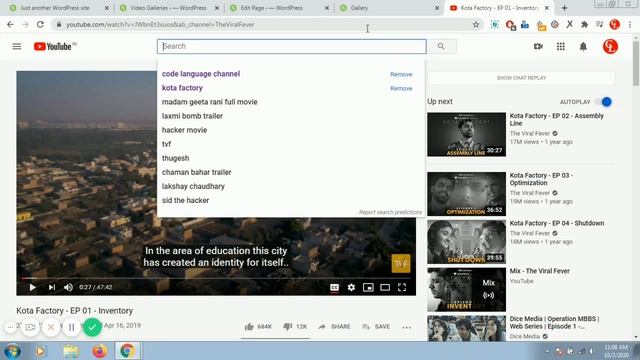This screenshot has width=640, height=360.
Task: Open the create video camera icon
Action: coord(538,47)
